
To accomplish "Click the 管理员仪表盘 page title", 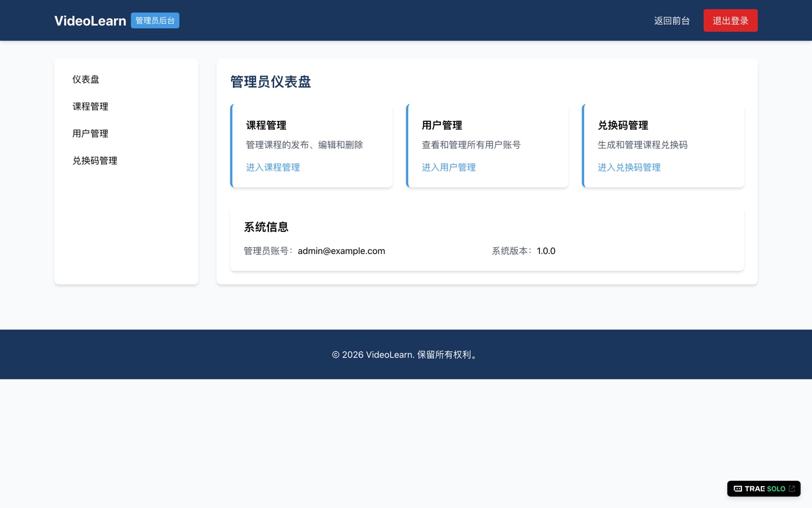I will point(271,82).
